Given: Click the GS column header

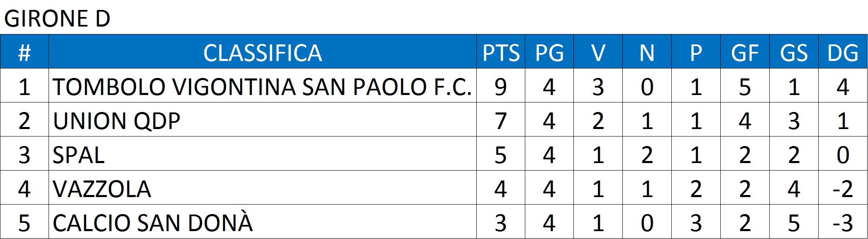Looking at the screenshot, I should [x=794, y=52].
